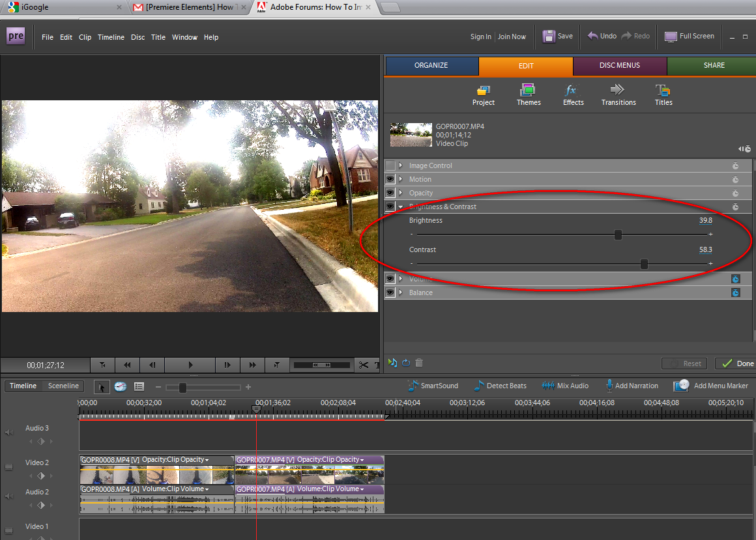756x540 pixels.
Task: Open the Themes panel
Action: tap(528, 94)
